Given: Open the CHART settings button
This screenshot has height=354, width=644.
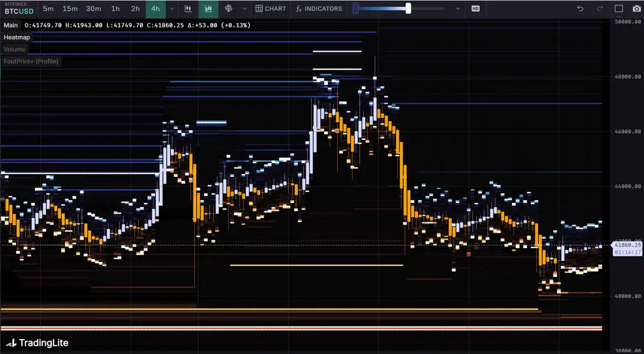Looking at the screenshot, I should click(x=271, y=9).
